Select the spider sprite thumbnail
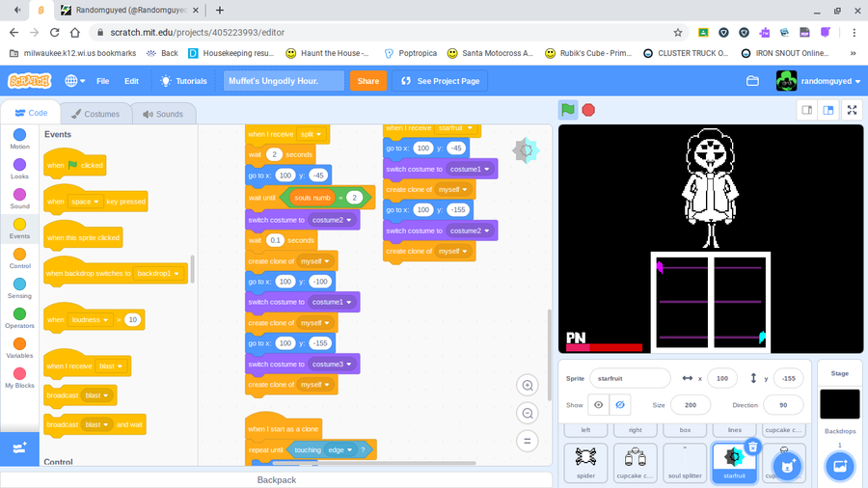868x488 pixels. pyautogui.click(x=585, y=463)
